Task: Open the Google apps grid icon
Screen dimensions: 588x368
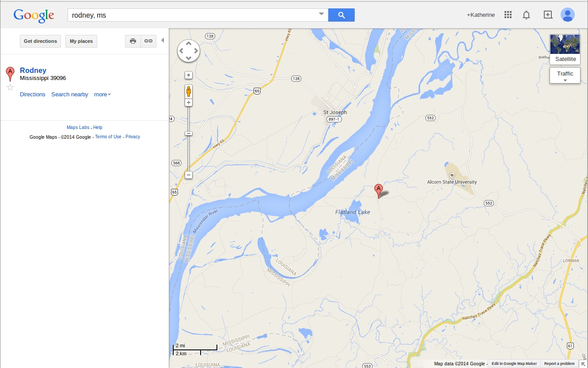Action: 508,15
